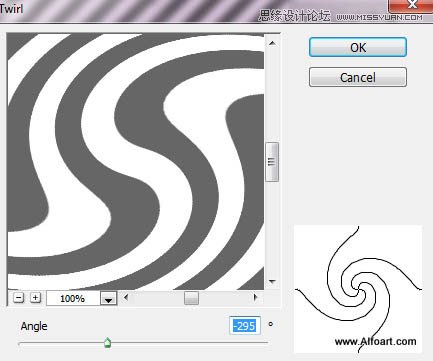Click the preview scroll-up arrow
The height and width of the screenshot is (361, 433).
(x=272, y=43)
